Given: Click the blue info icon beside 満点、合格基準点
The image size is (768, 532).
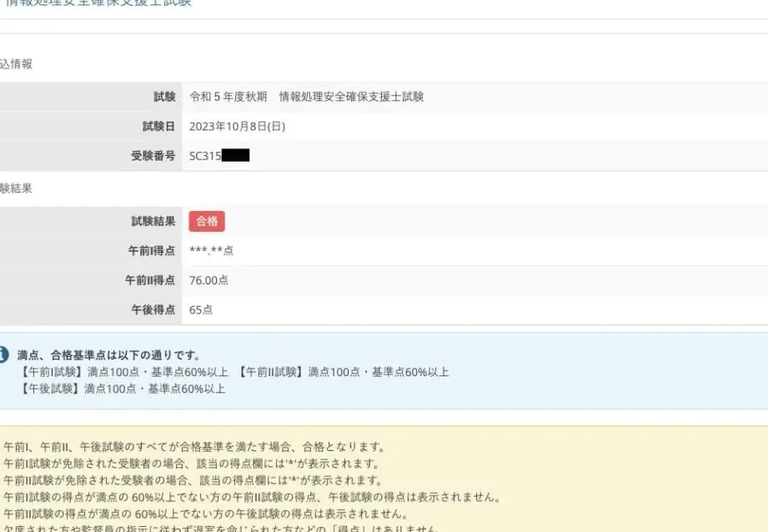Looking at the screenshot, I should 3,354.
